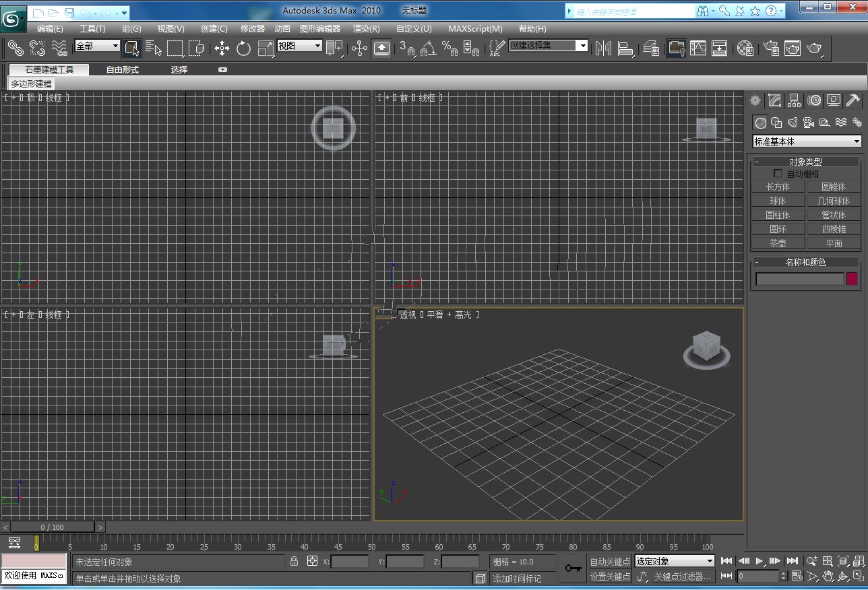Collapse the 对象类型 rollout

806,162
